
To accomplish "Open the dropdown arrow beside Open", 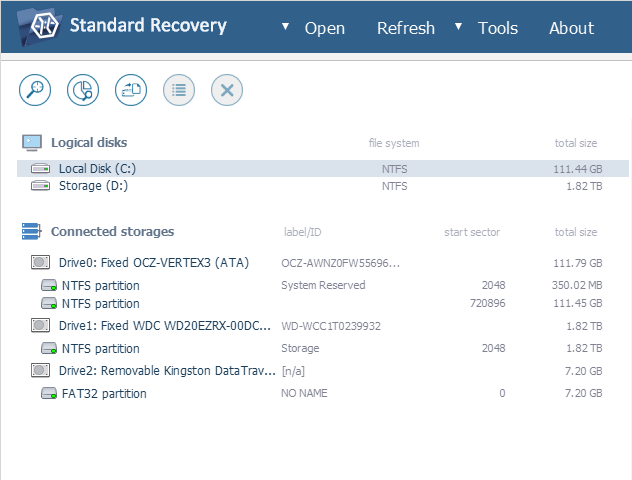I will [x=286, y=27].
